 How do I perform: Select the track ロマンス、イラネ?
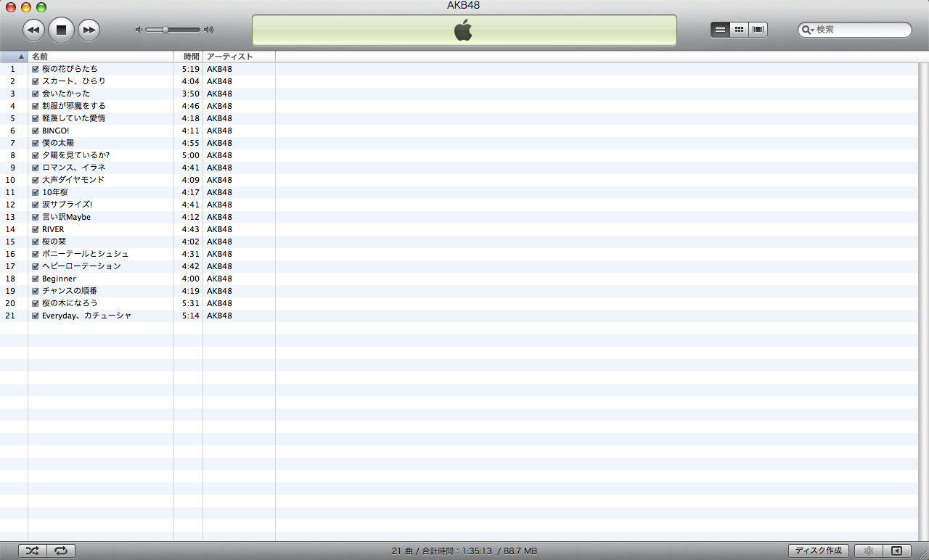pyautogui.click(x=73, y=168)
